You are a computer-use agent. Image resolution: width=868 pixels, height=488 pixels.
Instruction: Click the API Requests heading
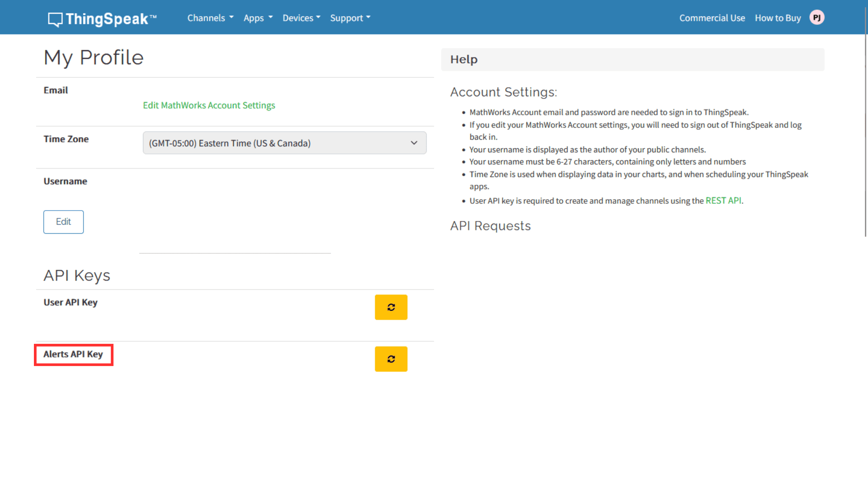click(491, 226)
